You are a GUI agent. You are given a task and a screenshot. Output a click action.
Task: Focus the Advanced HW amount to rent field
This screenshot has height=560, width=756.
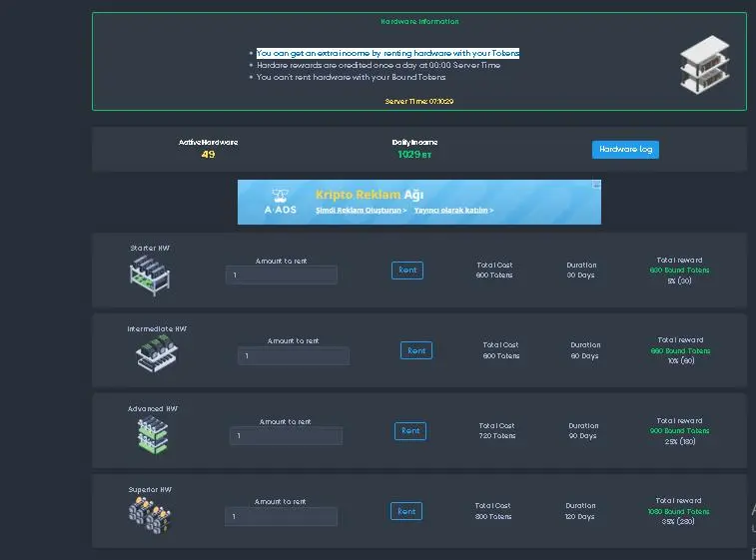pyautogui.click(x=287, y=436)
